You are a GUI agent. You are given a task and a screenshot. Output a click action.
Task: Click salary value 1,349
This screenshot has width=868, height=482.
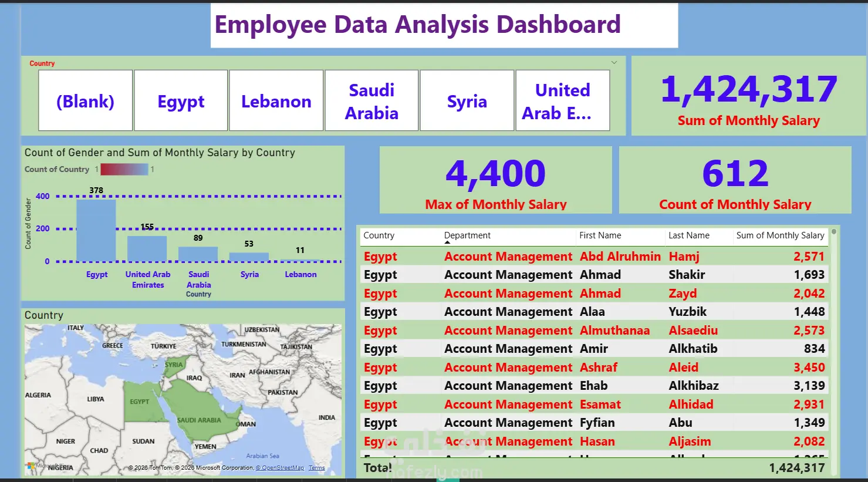[809, 423]
